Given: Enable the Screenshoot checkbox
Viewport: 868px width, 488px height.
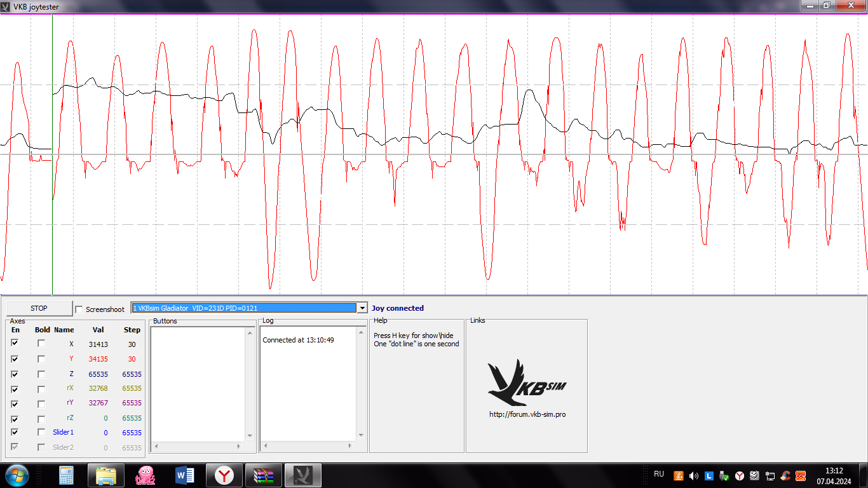Looking at the screenshot, I should pyautogui.click(x=79, y=309).
